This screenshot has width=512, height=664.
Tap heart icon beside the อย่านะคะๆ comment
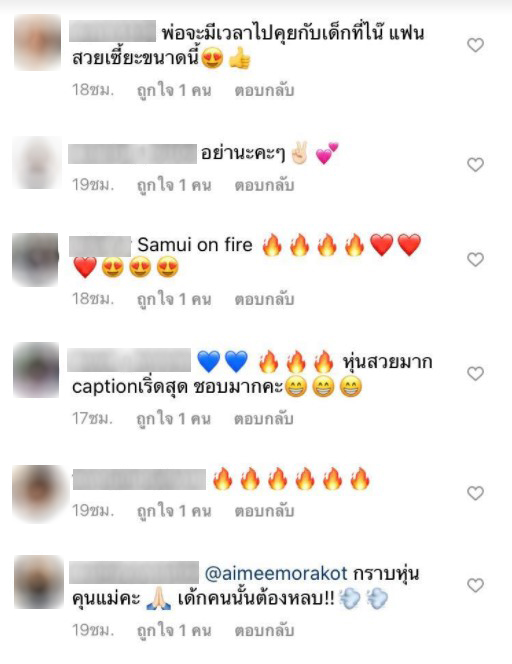click(x=475, y=164)
